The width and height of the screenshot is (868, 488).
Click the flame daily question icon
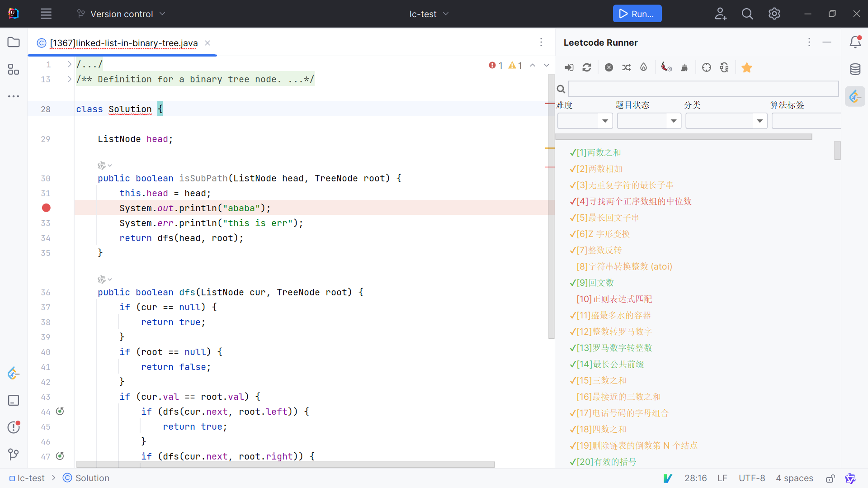pyautogui.click(x=643, y=67)
